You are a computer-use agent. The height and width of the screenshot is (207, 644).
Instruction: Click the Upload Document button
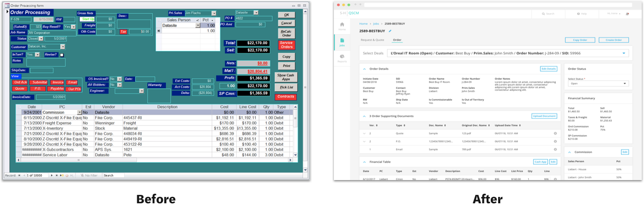(544, 116)
